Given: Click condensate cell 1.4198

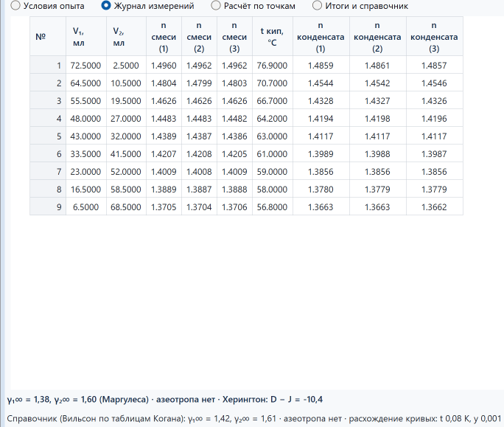Looking at the screenshot, I should coord(378,119).
